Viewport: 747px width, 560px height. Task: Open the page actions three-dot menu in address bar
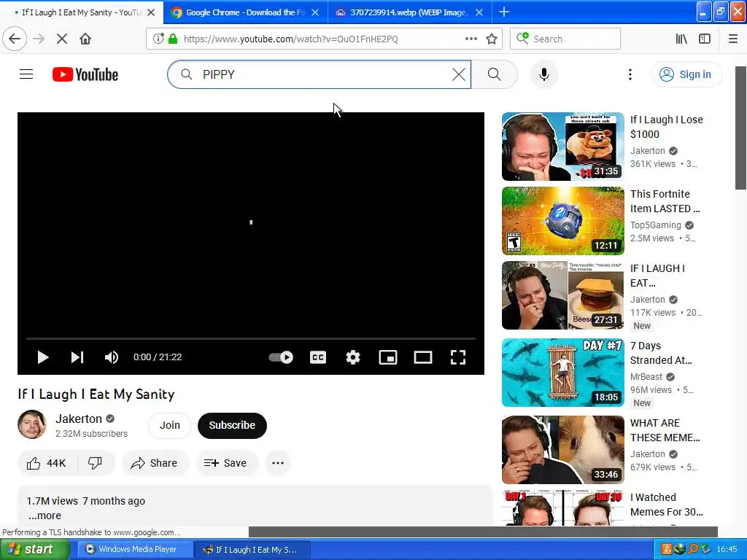pos(471,39)
